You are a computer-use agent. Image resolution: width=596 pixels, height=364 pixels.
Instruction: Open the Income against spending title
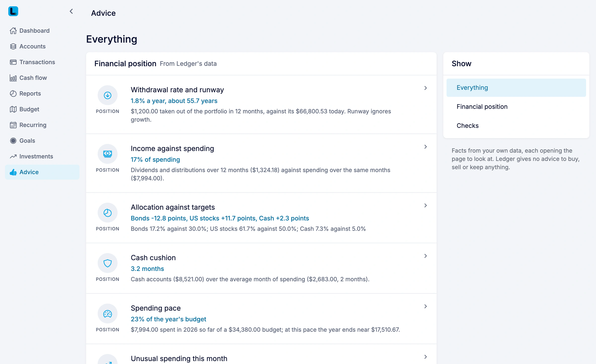point(172,148)
